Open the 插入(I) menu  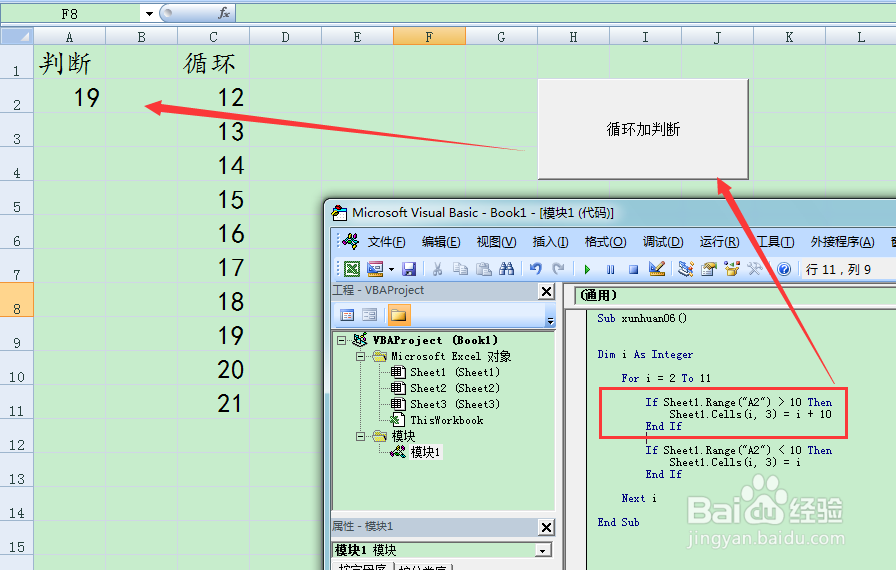pyautogui.click(x=550, y=242)
